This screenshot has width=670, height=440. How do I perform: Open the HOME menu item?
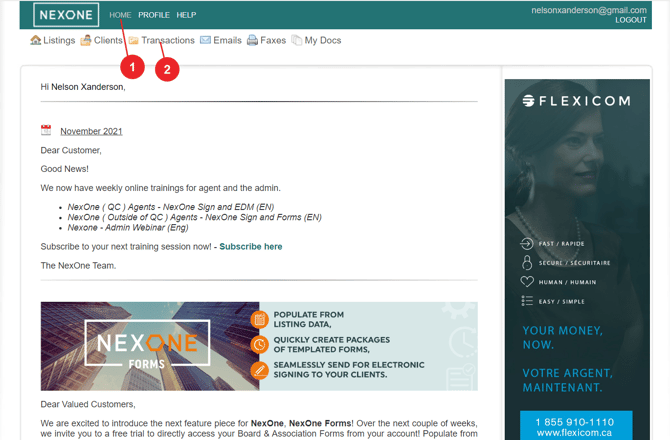pos(120,15)
